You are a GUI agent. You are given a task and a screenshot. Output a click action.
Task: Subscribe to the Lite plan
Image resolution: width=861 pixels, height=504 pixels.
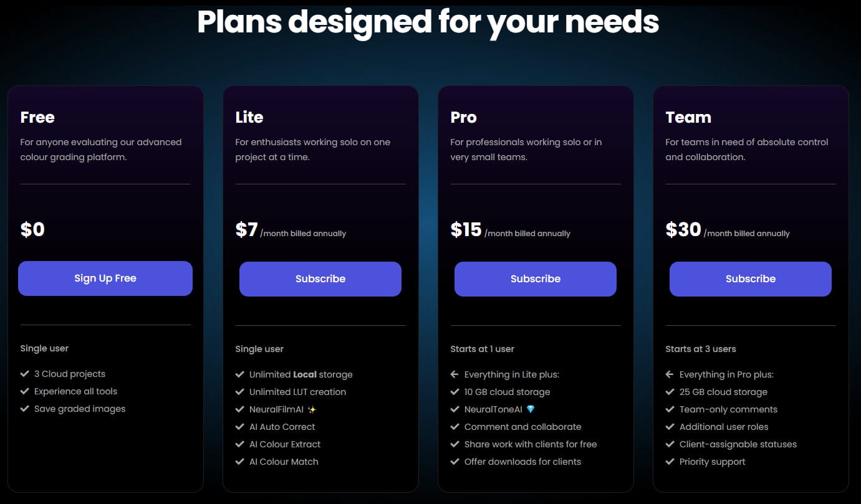320,279
